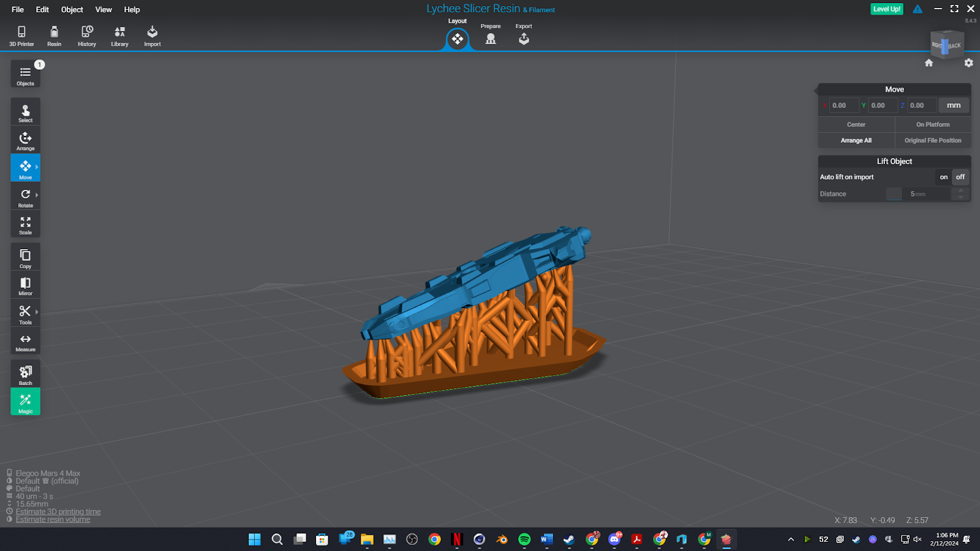Open the View menu
980x551 pixels.
tap(104, 9)
